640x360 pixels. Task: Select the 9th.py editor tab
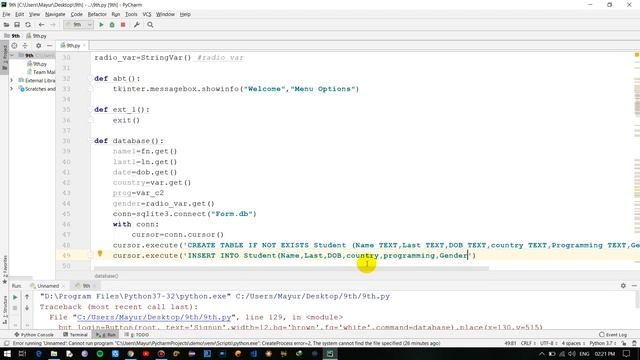click(73, 46)
